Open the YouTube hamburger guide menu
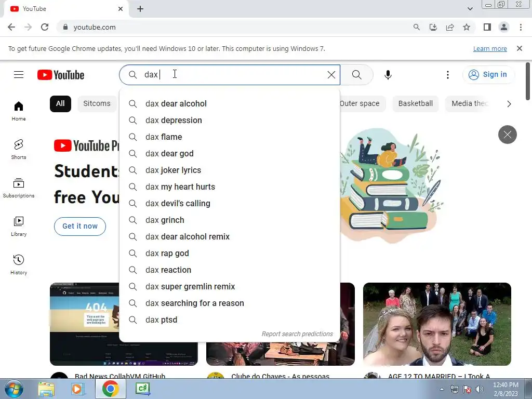This screenshot has width=532, height=399. [19, 75]
